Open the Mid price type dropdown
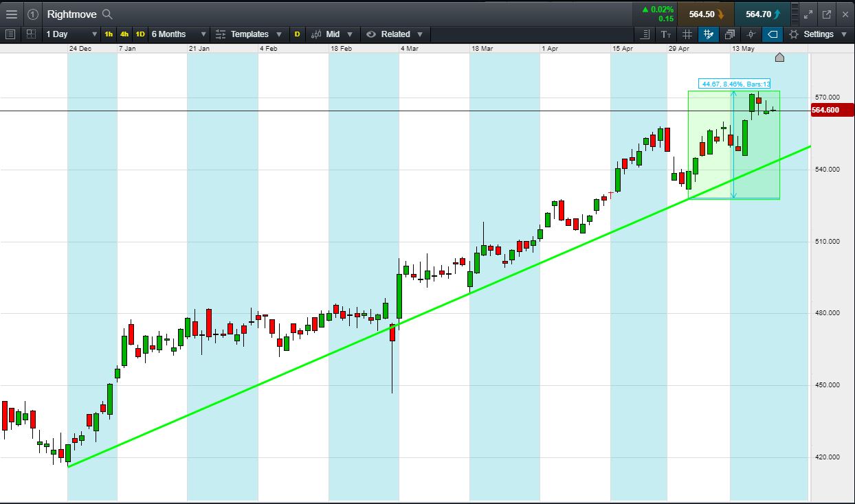Viewport: 855px width, 504px height. [x=332, y=34]
